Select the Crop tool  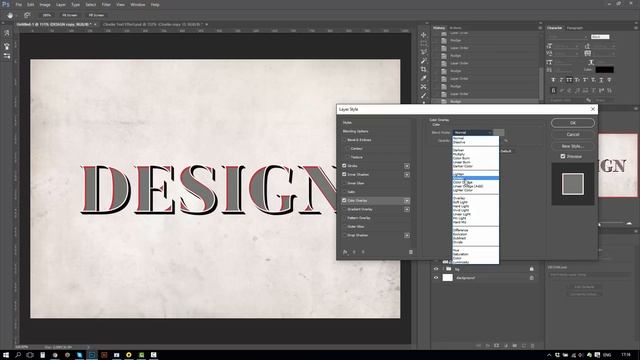tap(424, 69)
